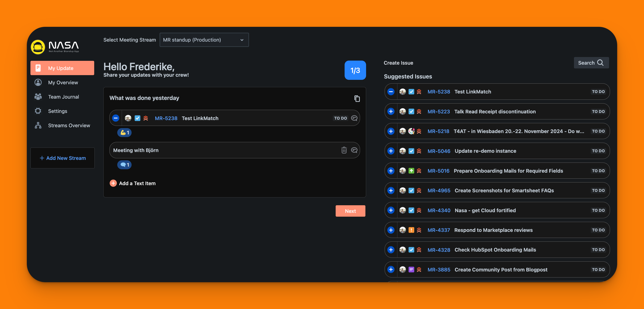This screenshot has height=309, width=644.
Task: Click the Next button
Action: pos(350,211)
